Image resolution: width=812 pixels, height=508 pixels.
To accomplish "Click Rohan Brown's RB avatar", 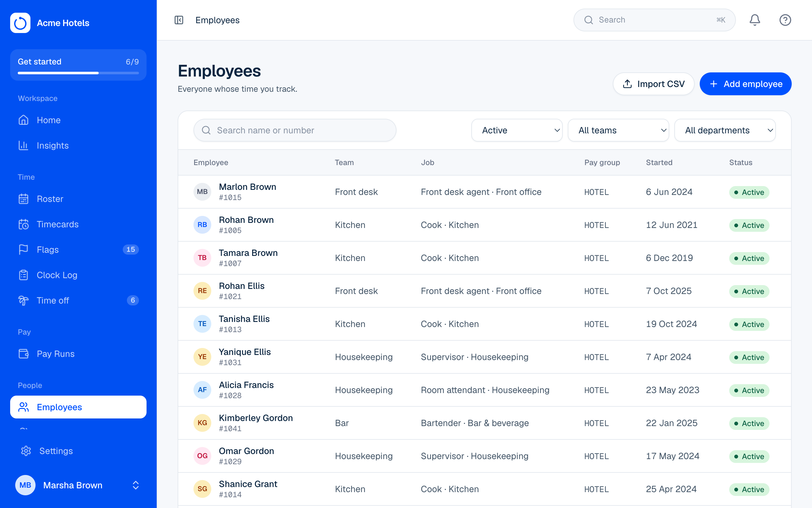I will click(202, 225).
